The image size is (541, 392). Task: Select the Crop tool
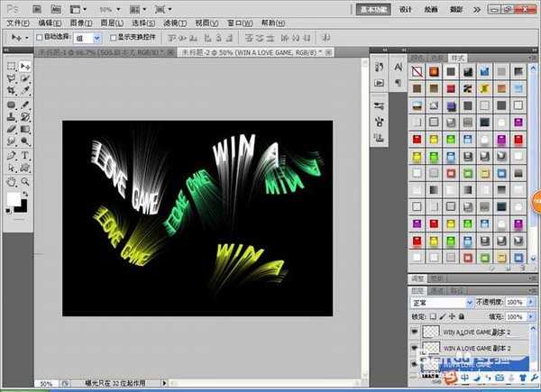tap(12, 91)
